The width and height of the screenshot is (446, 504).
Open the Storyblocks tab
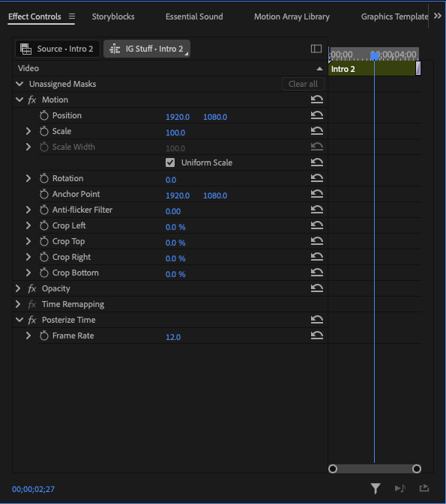click(x=113, y=16)
